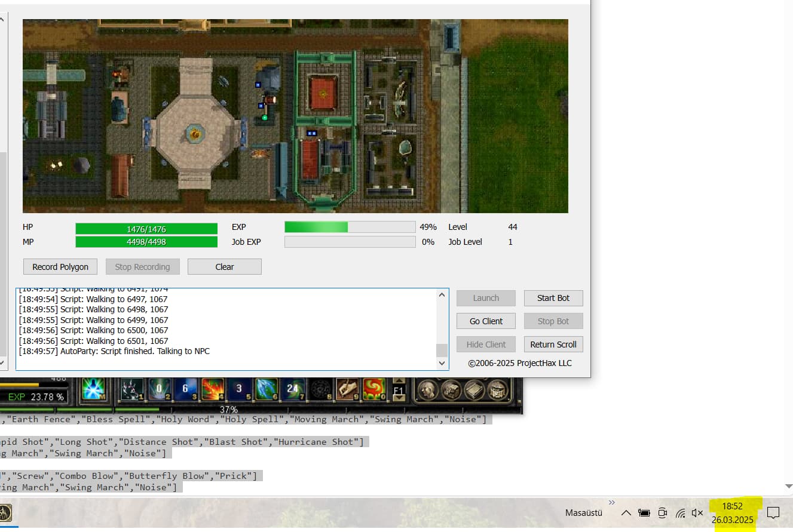Click the battery icon in system tray
The width and height of the screenshot is (793, 532).
[644, 513]
